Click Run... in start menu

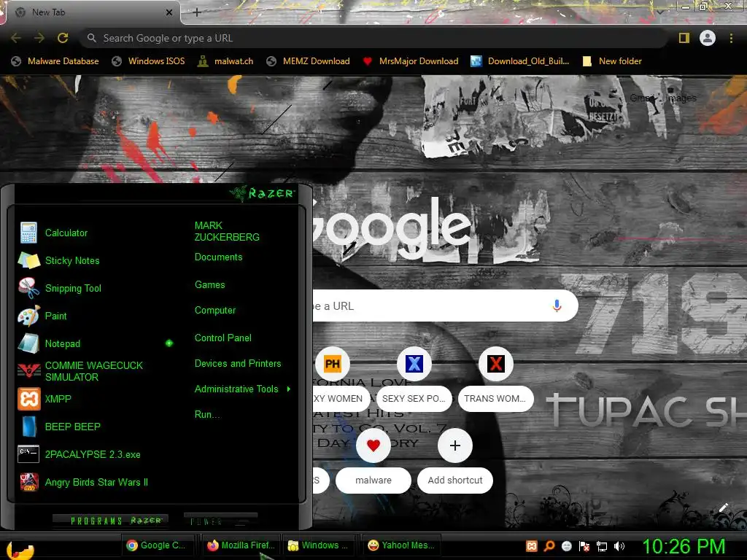[x=207, y=415]
